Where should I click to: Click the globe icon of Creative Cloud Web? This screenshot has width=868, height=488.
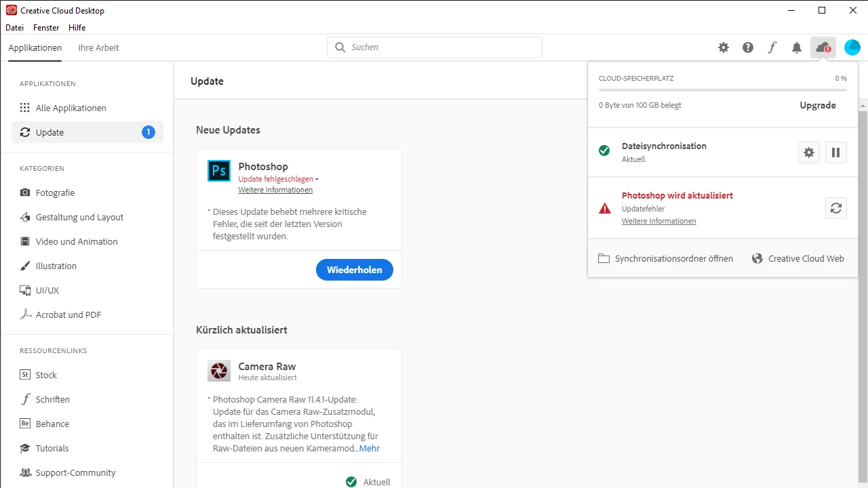(757, 258)
